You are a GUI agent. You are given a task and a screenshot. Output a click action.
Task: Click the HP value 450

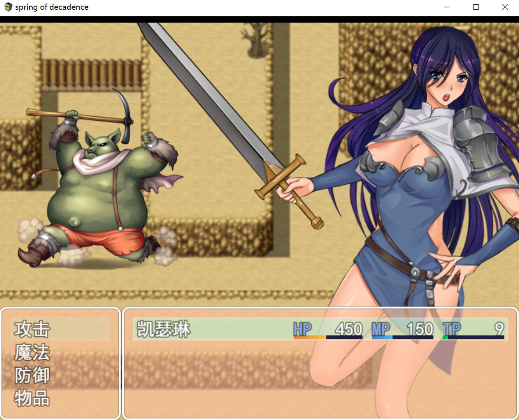click(x=349, y=329)
